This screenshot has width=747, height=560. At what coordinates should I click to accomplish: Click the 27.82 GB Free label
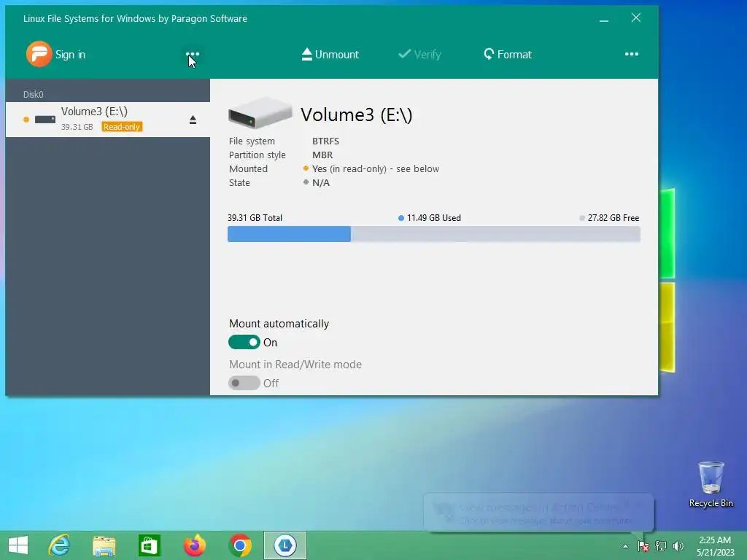[x=613, y=217]
